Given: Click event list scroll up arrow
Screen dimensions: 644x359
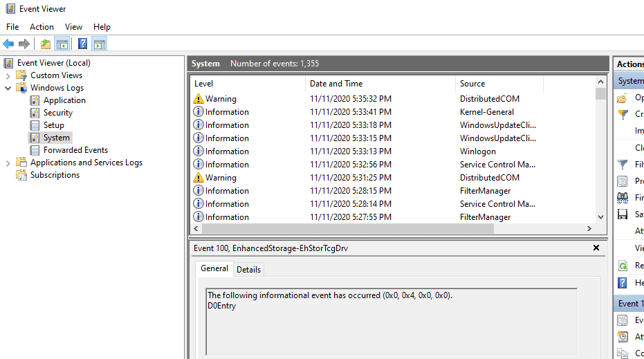Looking at the screenshot, I should (600, 82).
